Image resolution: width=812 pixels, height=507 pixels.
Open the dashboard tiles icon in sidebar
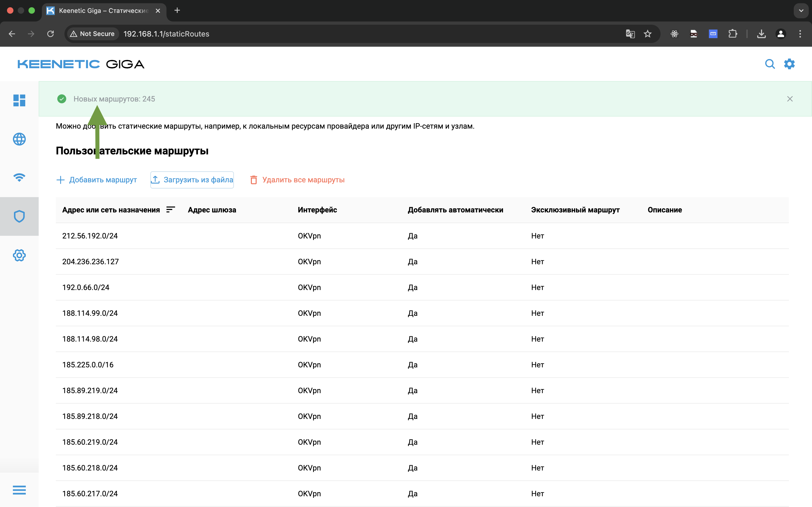19,100
